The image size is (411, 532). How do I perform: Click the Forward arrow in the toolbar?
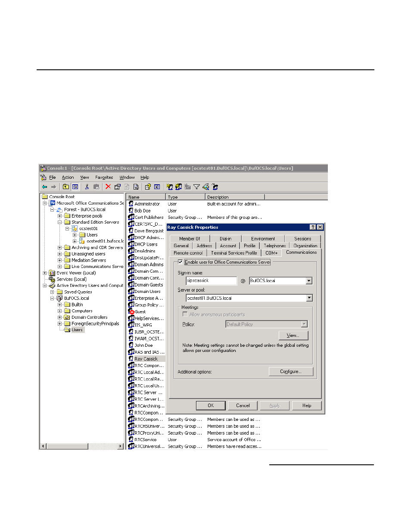point(53,187)
